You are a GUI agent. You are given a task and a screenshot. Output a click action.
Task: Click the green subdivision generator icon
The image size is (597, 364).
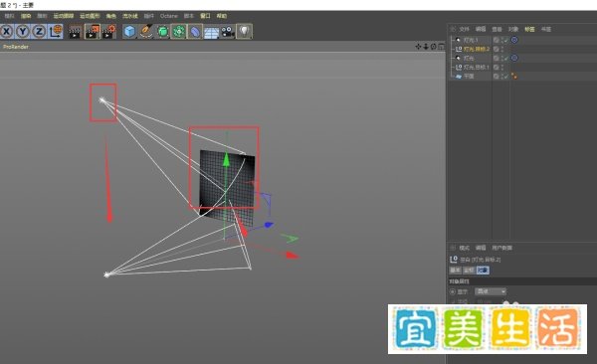pyautogui.click(x=162, y=32)
